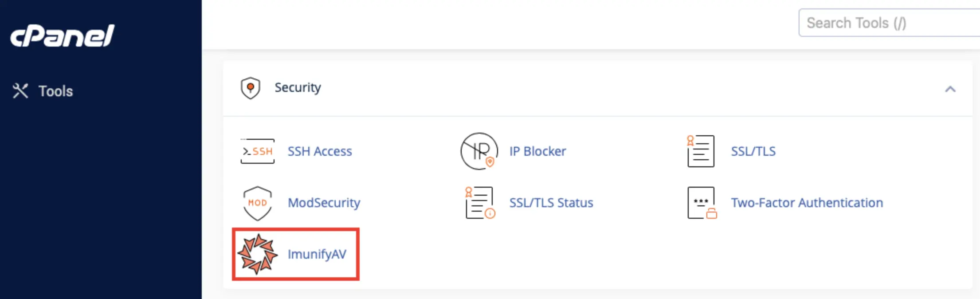Click the SSL/TLS Status icon
Image resolution: width=980 pixels, height=299 pixels.
point(480,203)
